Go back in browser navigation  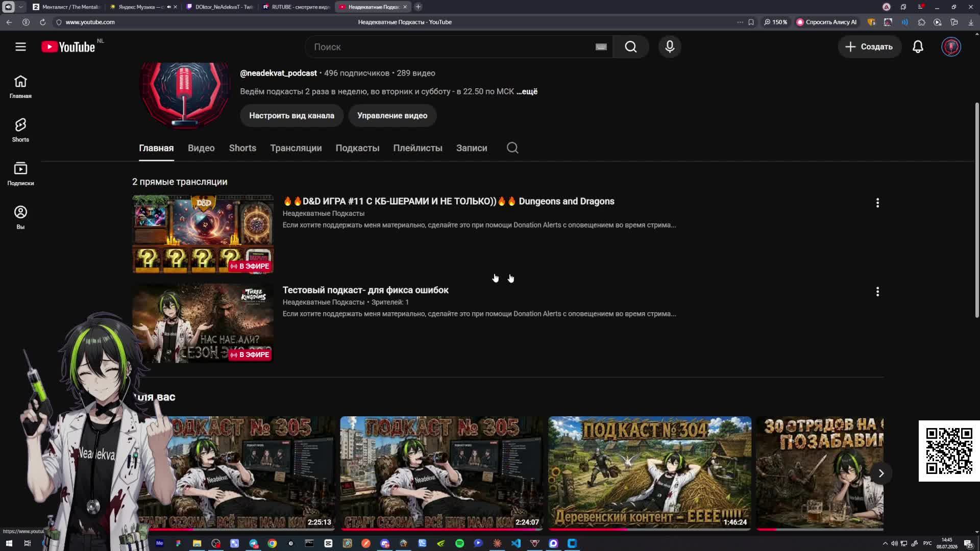[x=9, y=22]
